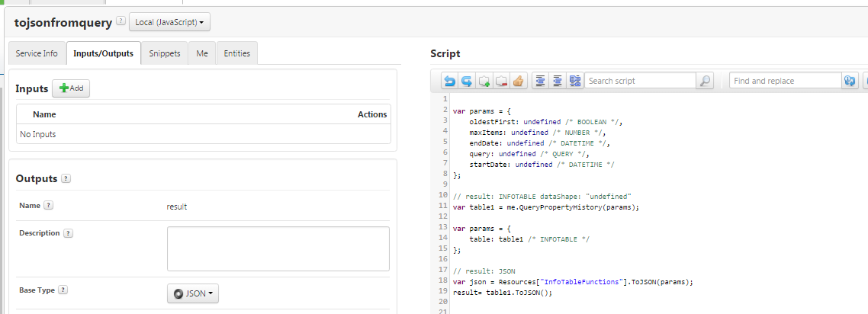Screen dimensions: 868x314
Task: Click line number 11 in the gutter
Action: click(x=443, y=206)
